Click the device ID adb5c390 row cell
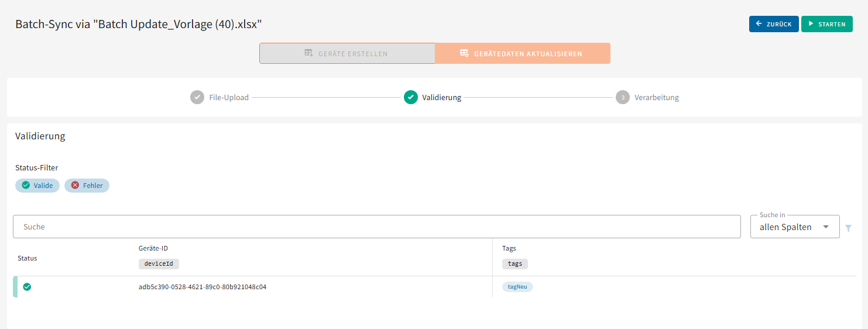Image resolution: width=868 pixels, height=329 pixels. pyautogui.click(x=203, y=287)
